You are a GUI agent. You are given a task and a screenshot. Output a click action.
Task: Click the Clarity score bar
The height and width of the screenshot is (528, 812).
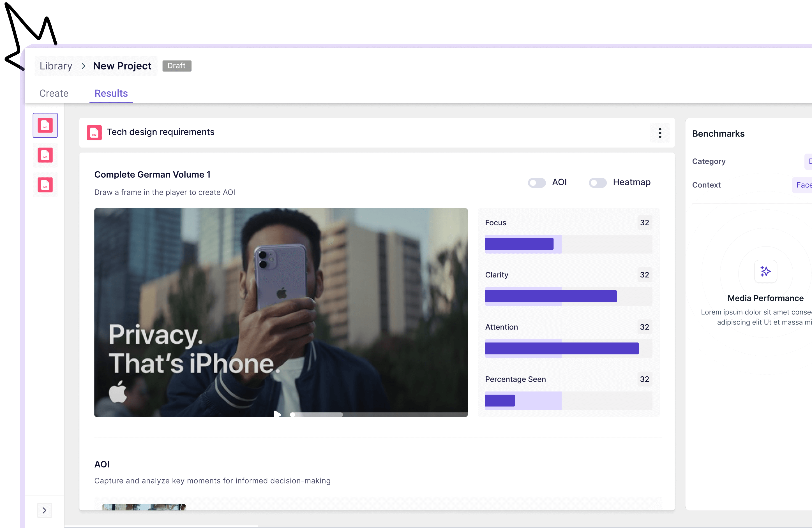point(568,296)
